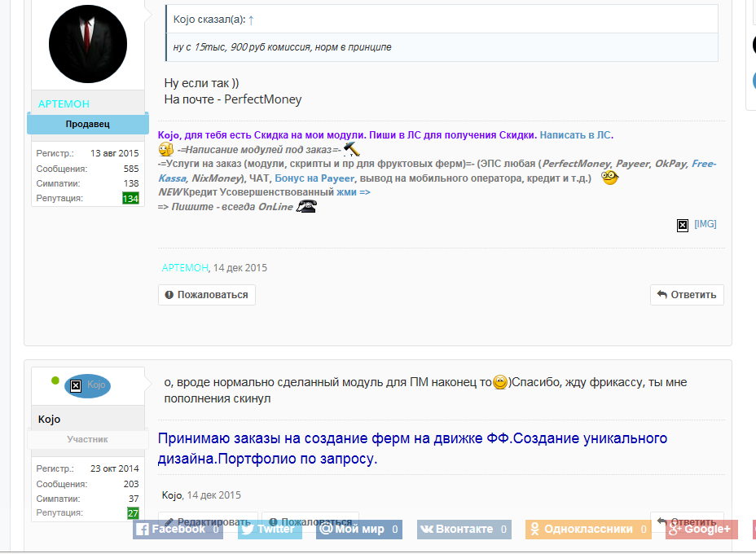The image size is (756, 554).
Task: Share on Twitter
Action: (x=270, y=529)
